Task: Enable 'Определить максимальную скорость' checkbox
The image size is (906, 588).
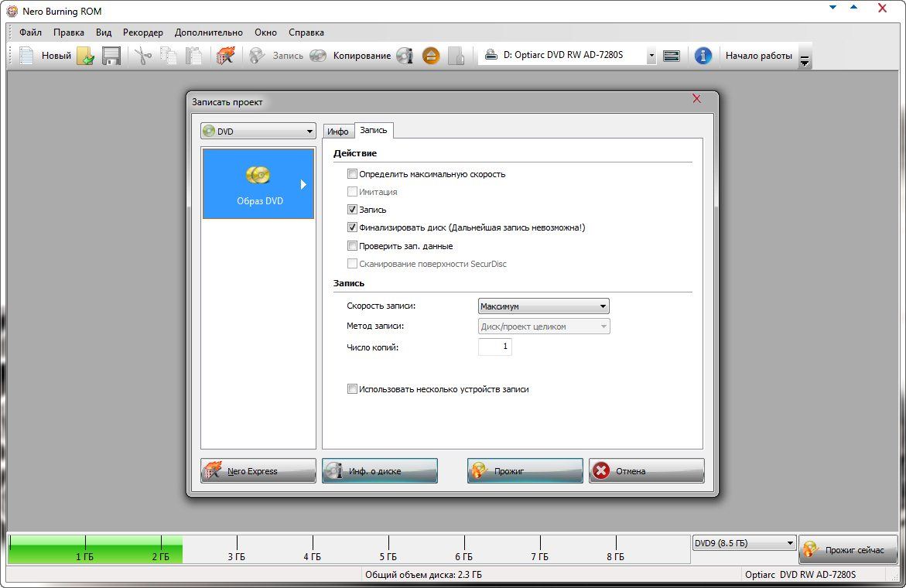Action: tap(353, 174)
